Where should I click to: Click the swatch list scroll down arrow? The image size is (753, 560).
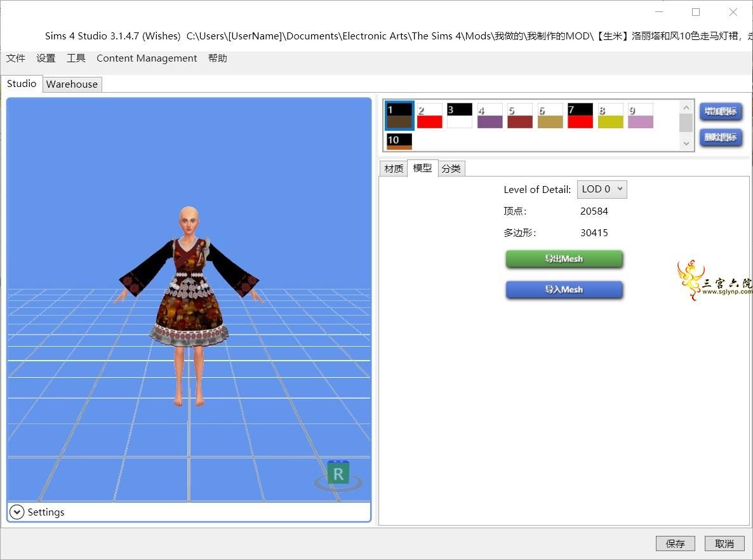pos(686,143)
